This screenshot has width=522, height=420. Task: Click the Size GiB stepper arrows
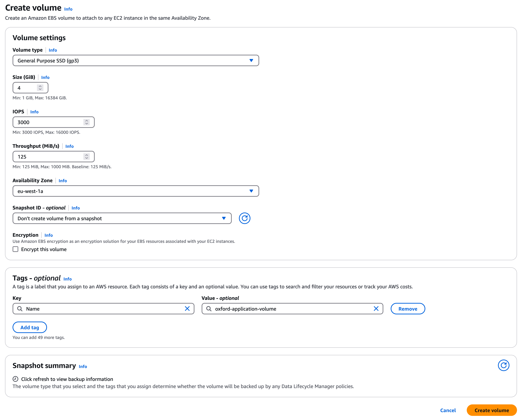click(40, 88)
